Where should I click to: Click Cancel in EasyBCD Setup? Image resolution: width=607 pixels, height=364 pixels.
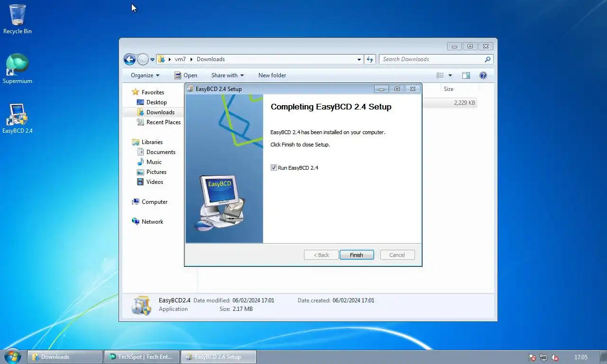pyautogui.click(x=397, y=255)
